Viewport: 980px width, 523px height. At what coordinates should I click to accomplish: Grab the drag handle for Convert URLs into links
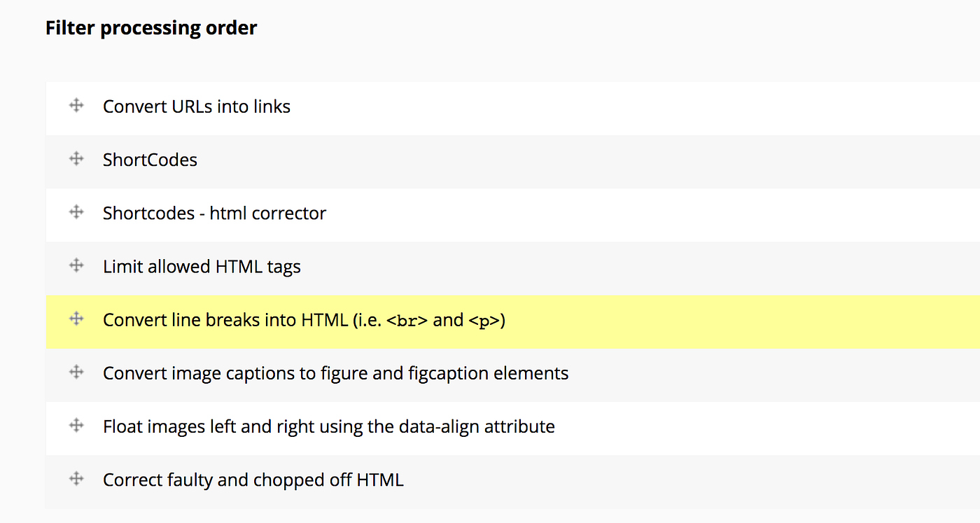(x=76, y=105)
